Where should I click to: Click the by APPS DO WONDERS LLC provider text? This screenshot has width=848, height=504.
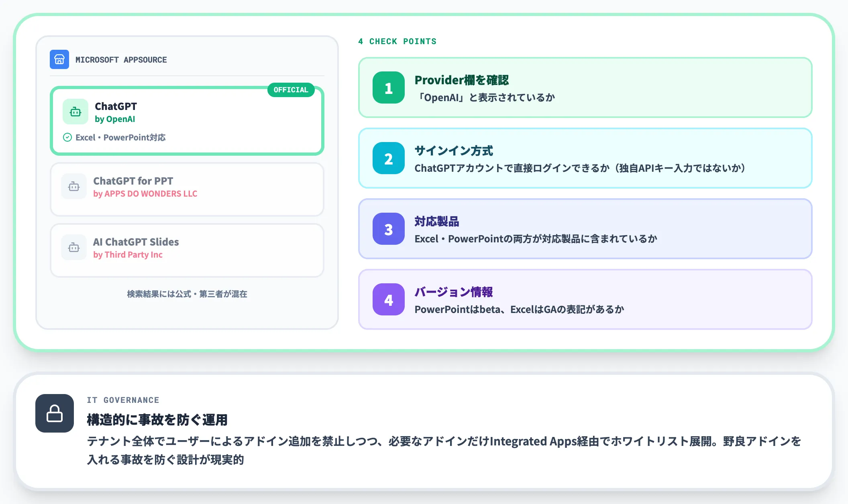coord(145,193)
